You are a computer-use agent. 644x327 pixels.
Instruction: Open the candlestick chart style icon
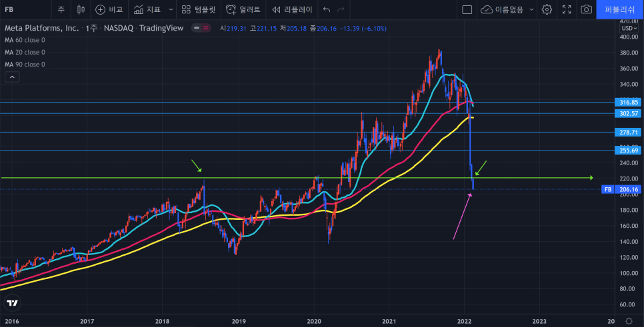[x=81, y=9]
